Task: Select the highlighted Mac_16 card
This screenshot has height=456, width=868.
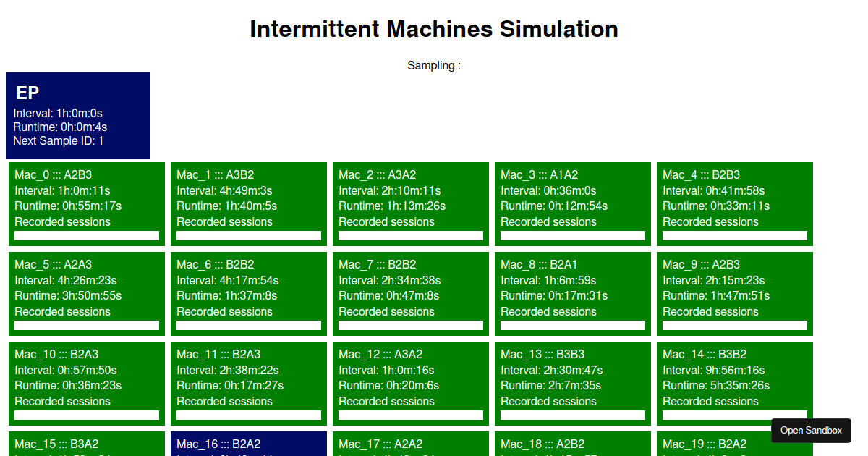Action: coord(248,444)
